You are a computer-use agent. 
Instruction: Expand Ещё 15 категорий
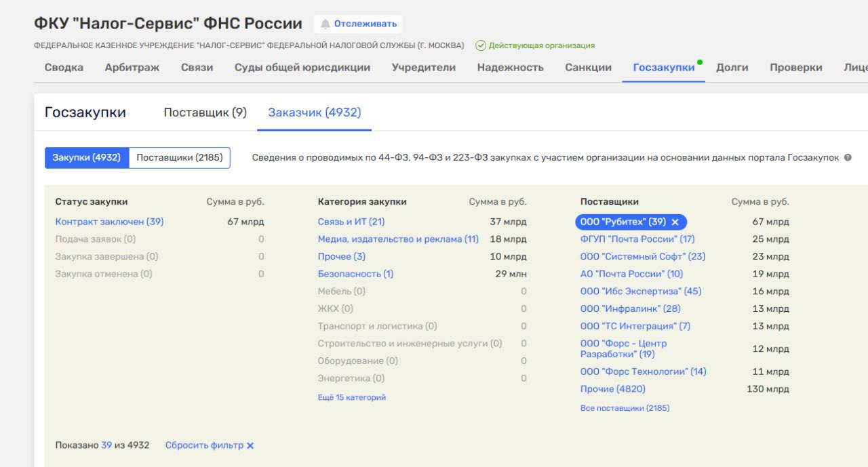point(351,397)
